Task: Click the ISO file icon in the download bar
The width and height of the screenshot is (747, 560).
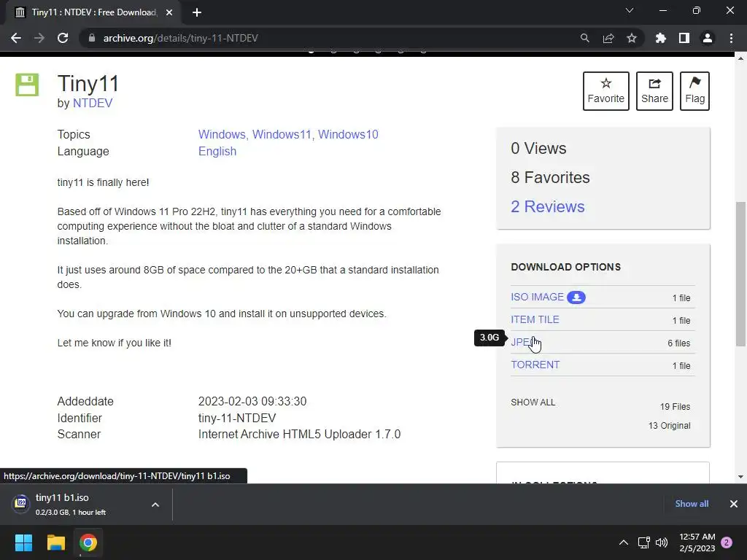Action: click(21, 503)
